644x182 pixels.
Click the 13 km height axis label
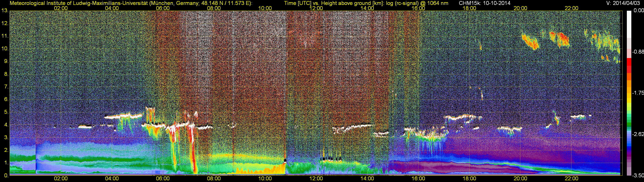(5, 10)
